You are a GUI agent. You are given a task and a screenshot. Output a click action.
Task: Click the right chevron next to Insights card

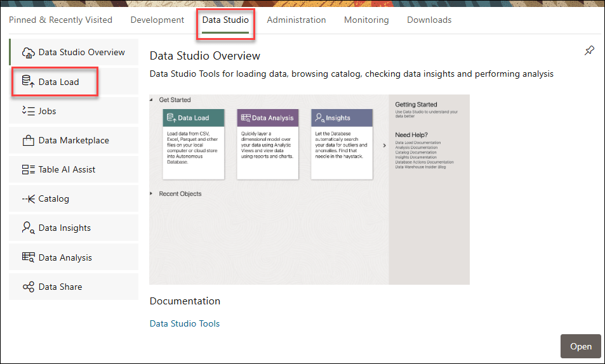tap(384, 145)
